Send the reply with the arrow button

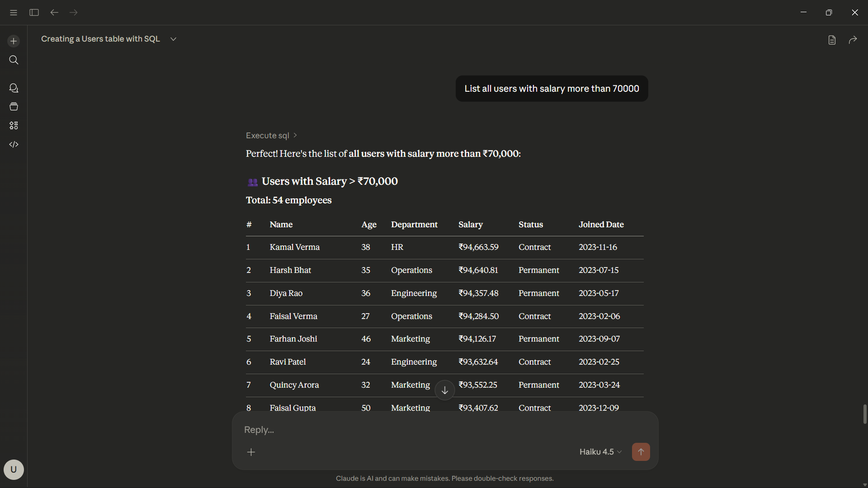[x=641, y=452]
